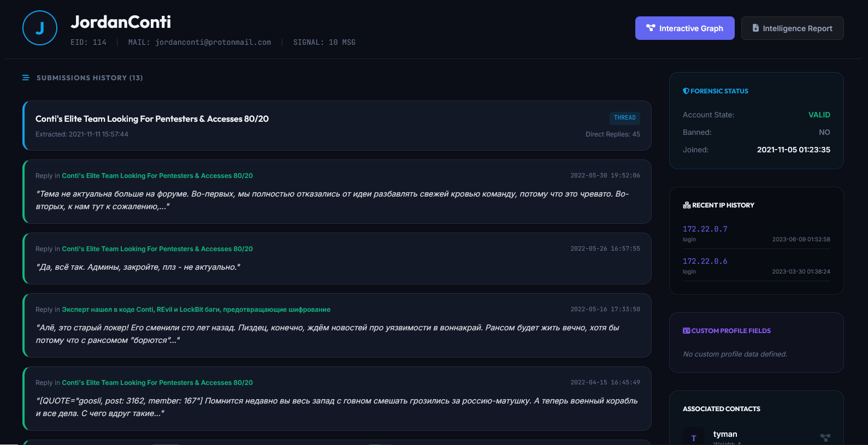Click the SUBMISSIONS HISTORY (13) heading

tap(90, 78)
